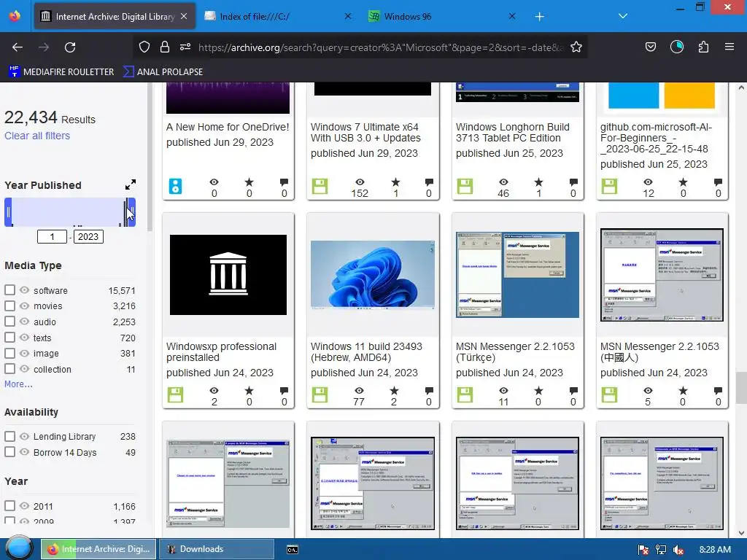Open the site permissions icon in address bar
Screen dimensions: 747x560
click(x=185, y=47)
